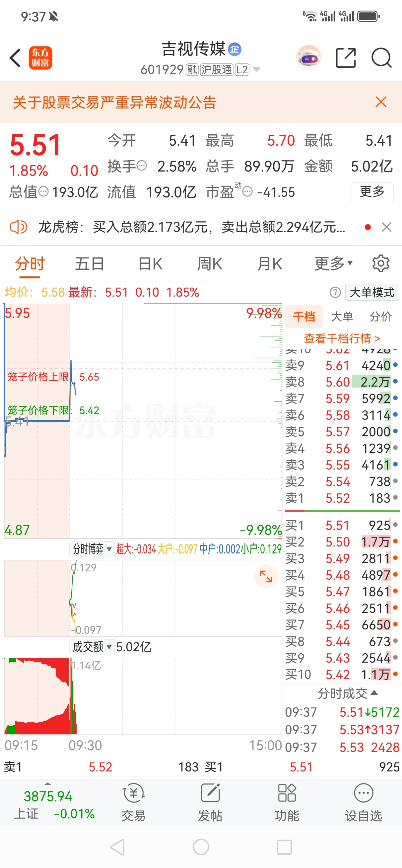The image size is (402, 868).
Task: Tap the 设自选 watchlist icon
Action: [x=364, y=803]
